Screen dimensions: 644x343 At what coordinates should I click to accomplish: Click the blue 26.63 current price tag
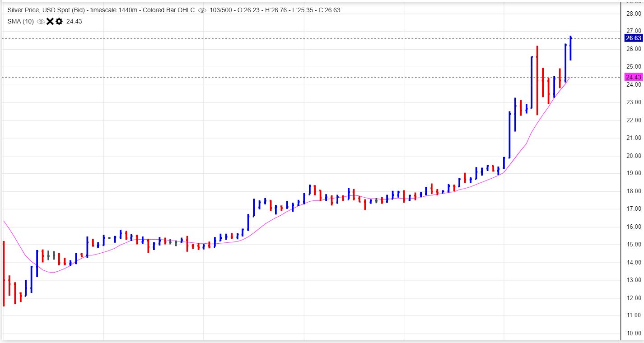633,38
